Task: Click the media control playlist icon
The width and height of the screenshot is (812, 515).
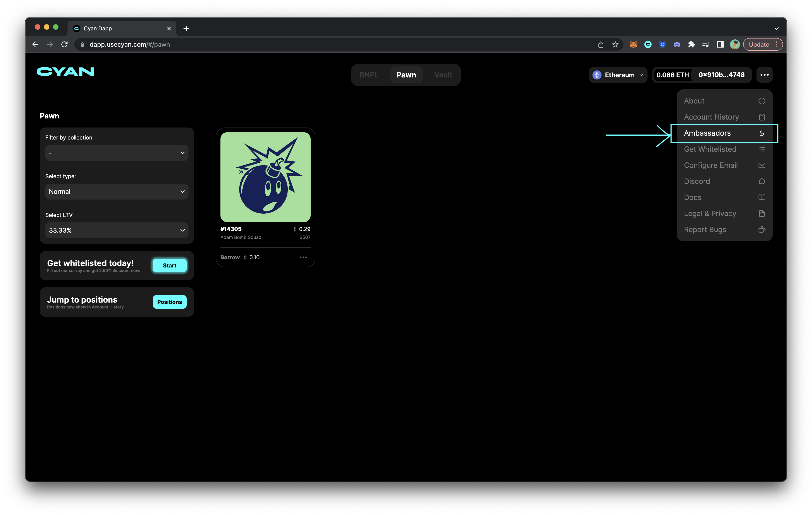Action: (x=706, y=44)
